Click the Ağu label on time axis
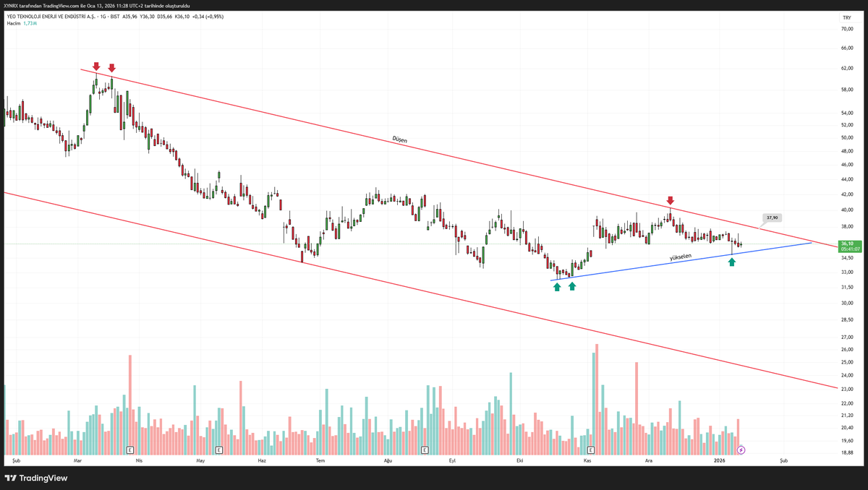Image resolution: width=868 pixels, height=490 pixels. pyautogui.click(x=387, y=460)
